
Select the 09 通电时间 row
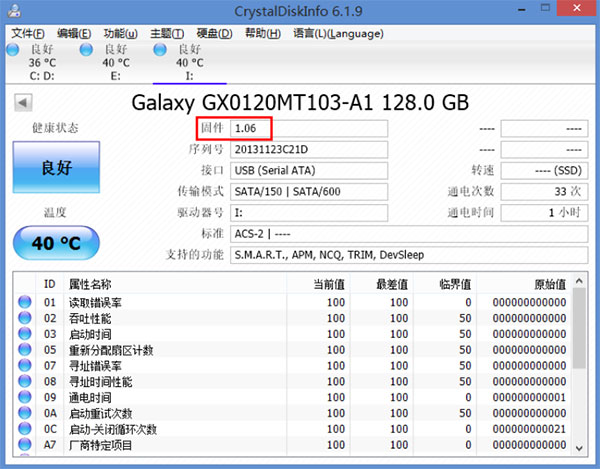[292, 397]
